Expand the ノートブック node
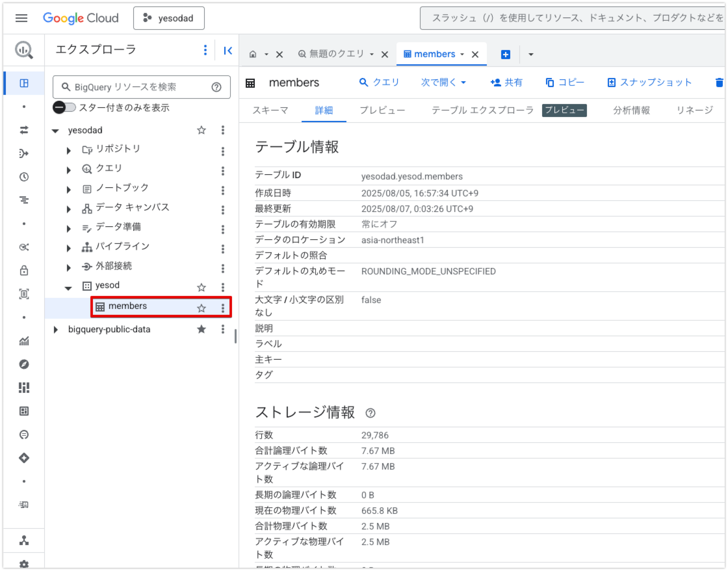The image size is (728, 571). [69, 190]
